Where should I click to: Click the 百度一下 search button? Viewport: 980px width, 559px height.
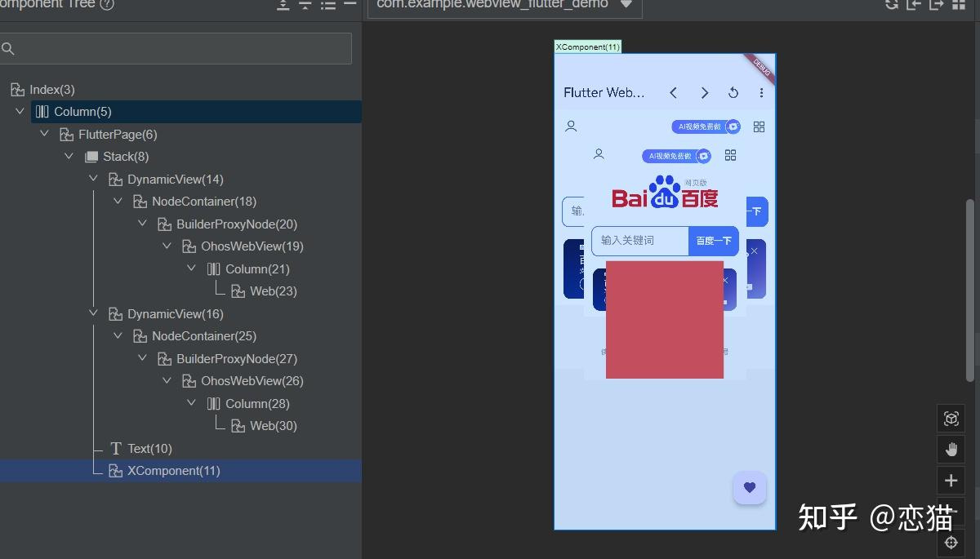coord(714,241)
